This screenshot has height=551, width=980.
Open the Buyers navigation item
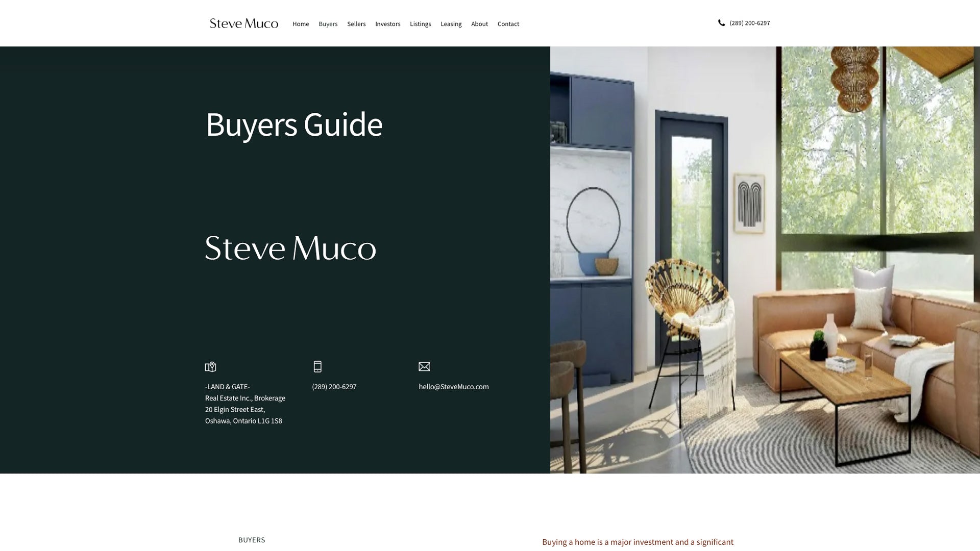coord(328,24)
